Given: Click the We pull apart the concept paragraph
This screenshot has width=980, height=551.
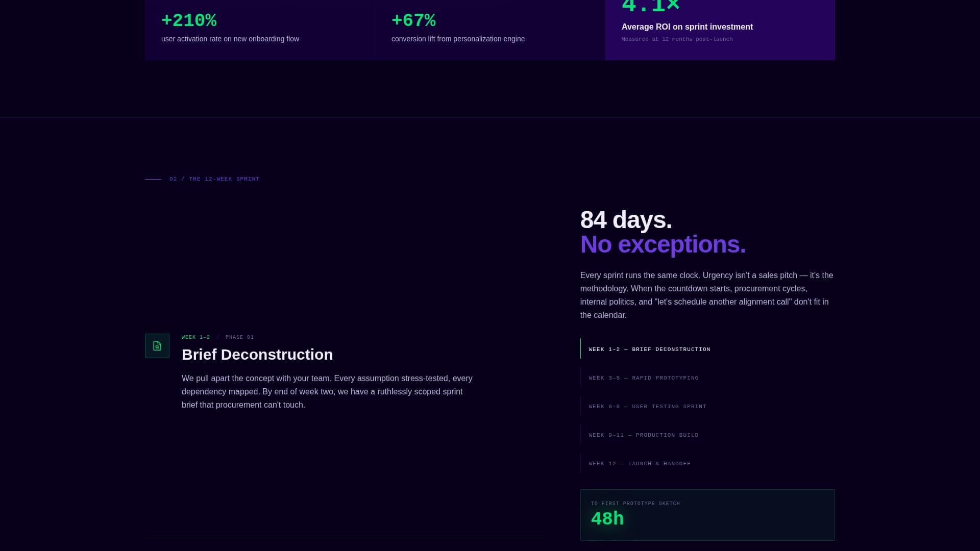Looking at the screenshot, I should click(327, 391).
